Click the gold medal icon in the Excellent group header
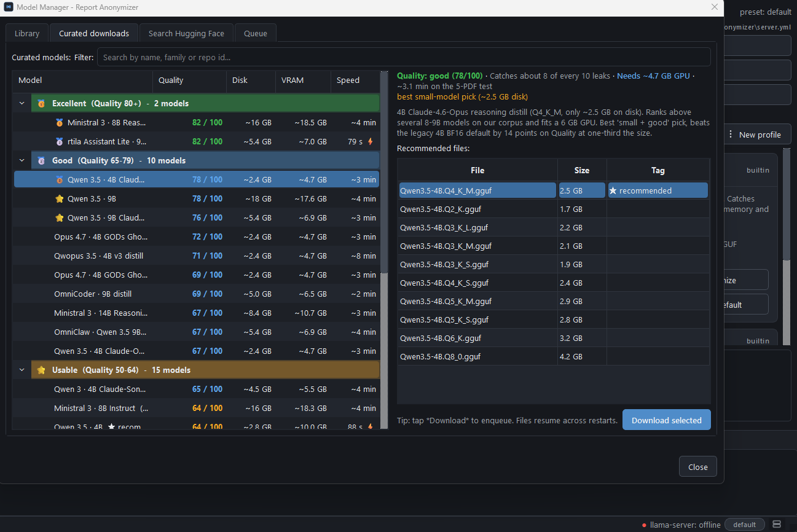Screen dimensions: 797x532 (41, 103)
